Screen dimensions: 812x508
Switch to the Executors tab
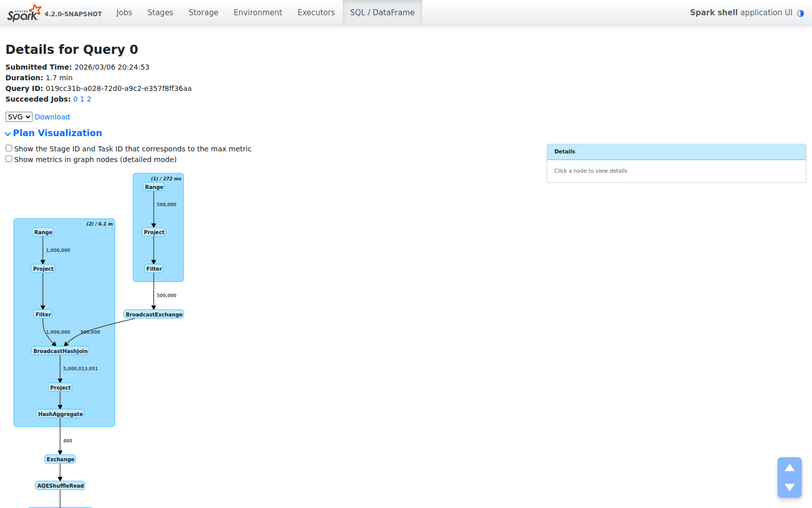[316, 12]
